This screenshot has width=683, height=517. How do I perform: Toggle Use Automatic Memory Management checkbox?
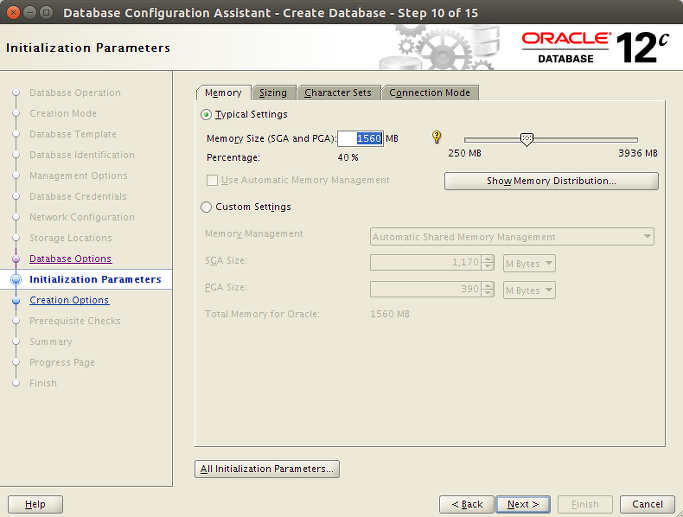(x=212, y=180)
